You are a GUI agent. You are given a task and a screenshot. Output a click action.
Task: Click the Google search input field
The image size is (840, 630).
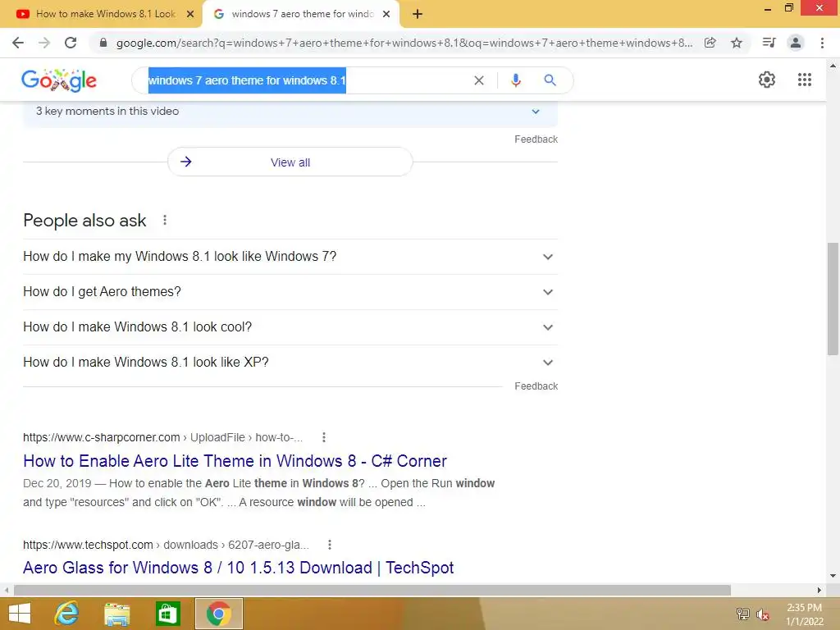(x=308, y=80)
